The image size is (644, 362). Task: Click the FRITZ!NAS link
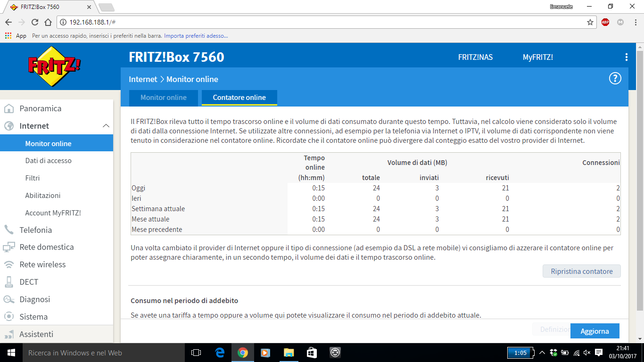(x=475, y=57)
